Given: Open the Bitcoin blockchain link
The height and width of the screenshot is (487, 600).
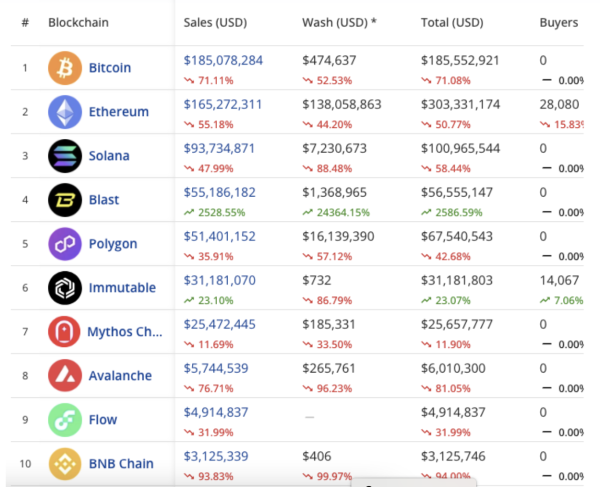Looking at the screenshot, I should click(x=110, y=68).
